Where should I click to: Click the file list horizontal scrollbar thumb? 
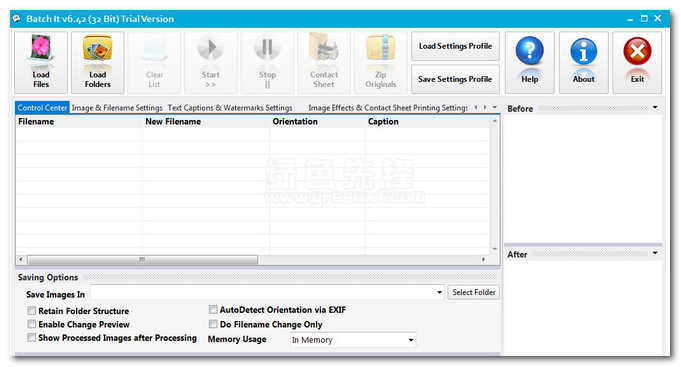point(142,260)
